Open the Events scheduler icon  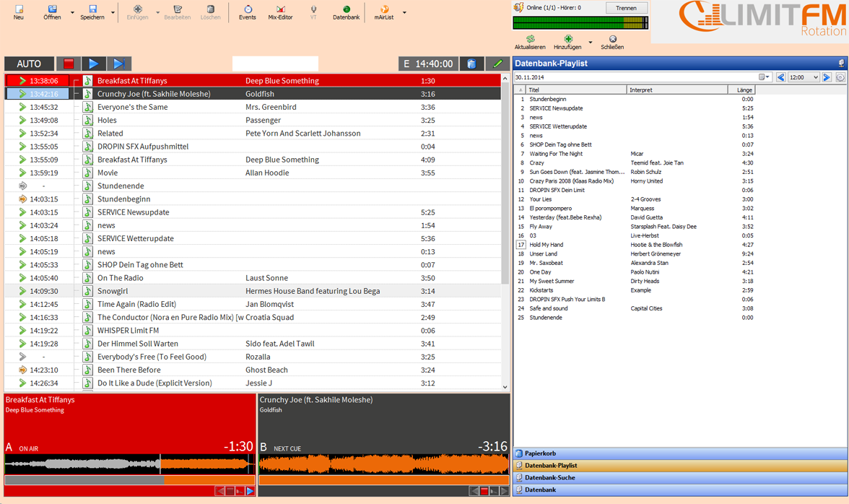(x=247, y=11)
